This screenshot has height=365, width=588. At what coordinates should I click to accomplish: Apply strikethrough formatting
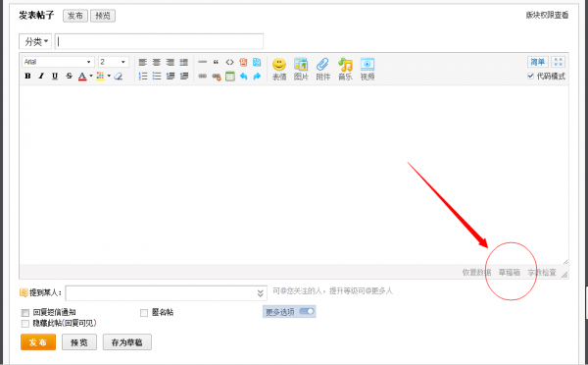click(x=69, y=76)
